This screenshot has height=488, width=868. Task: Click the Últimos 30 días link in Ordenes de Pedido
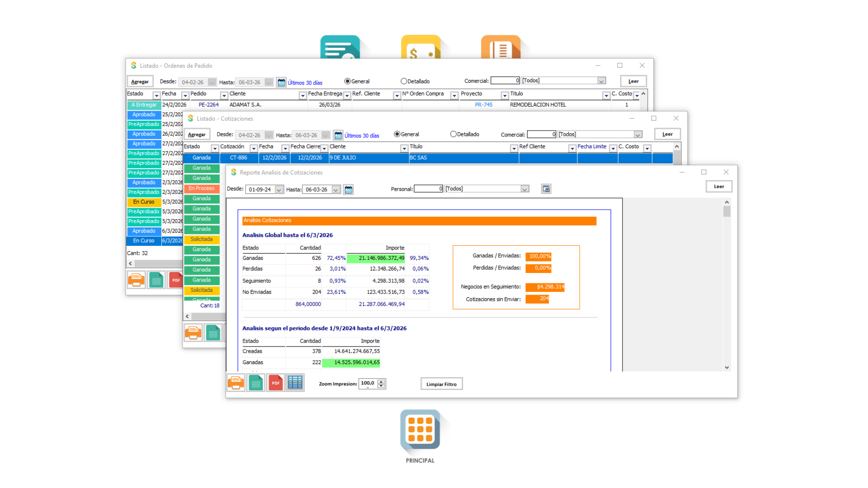(x=305, y=83)
